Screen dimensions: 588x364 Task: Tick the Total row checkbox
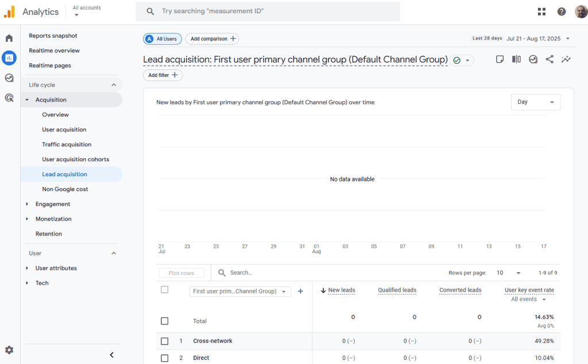click(x=165, y=321)
